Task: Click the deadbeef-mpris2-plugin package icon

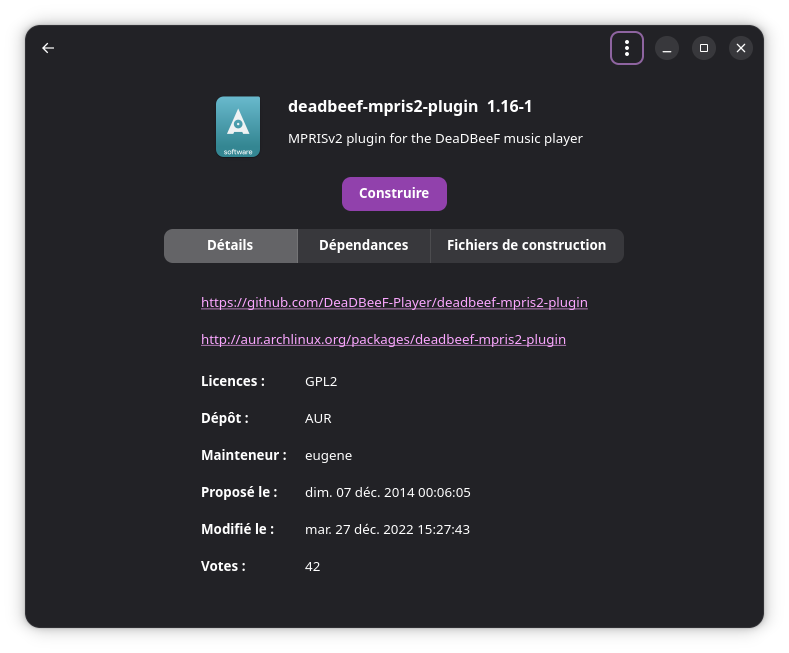Action: [x=238, y=127]
